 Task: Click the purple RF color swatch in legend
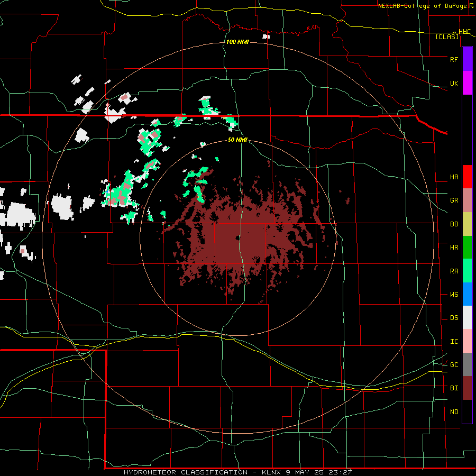click(467, 59)
